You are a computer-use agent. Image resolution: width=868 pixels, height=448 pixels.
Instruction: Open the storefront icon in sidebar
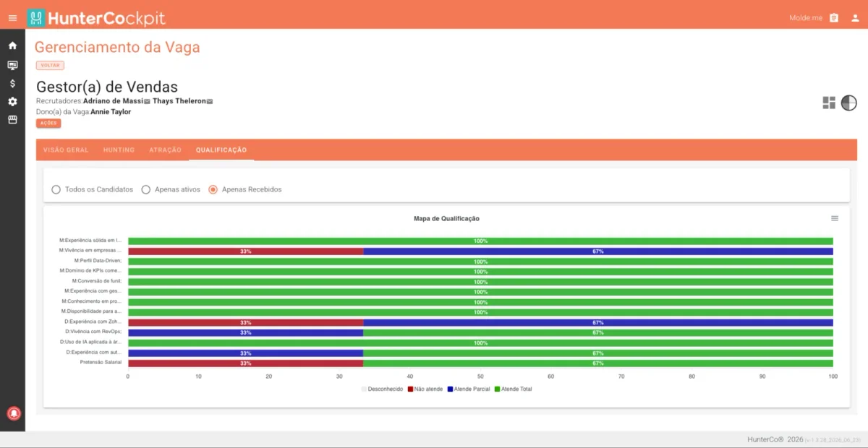coord(12,120)
